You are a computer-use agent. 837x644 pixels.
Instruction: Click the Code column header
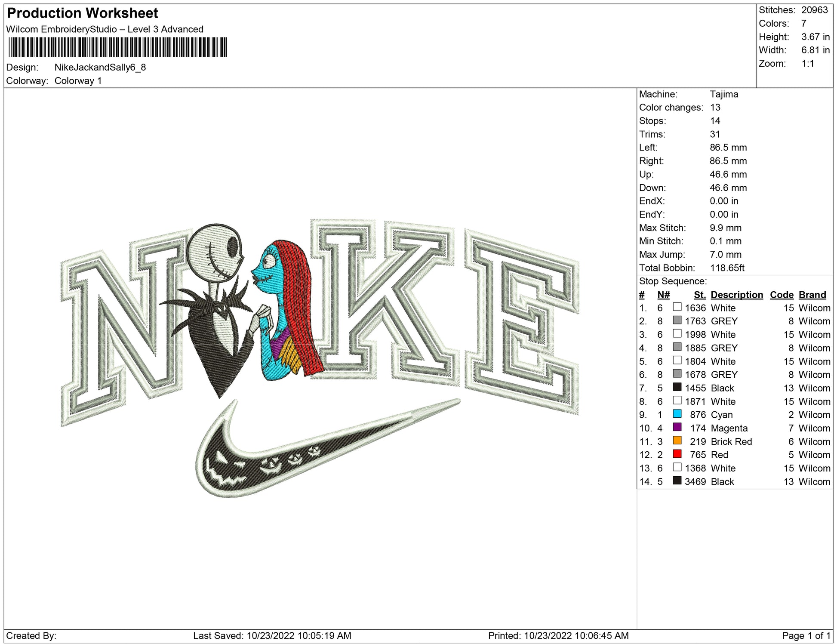point(781,295)
